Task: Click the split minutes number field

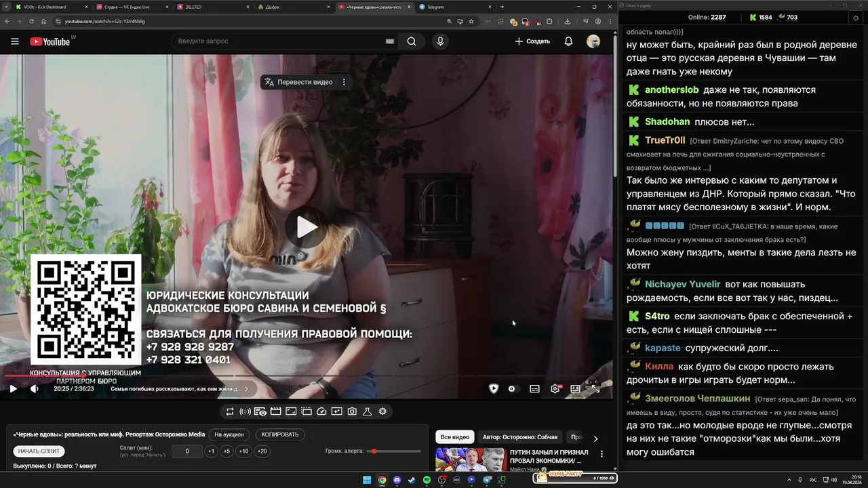Action: [186, 451]
